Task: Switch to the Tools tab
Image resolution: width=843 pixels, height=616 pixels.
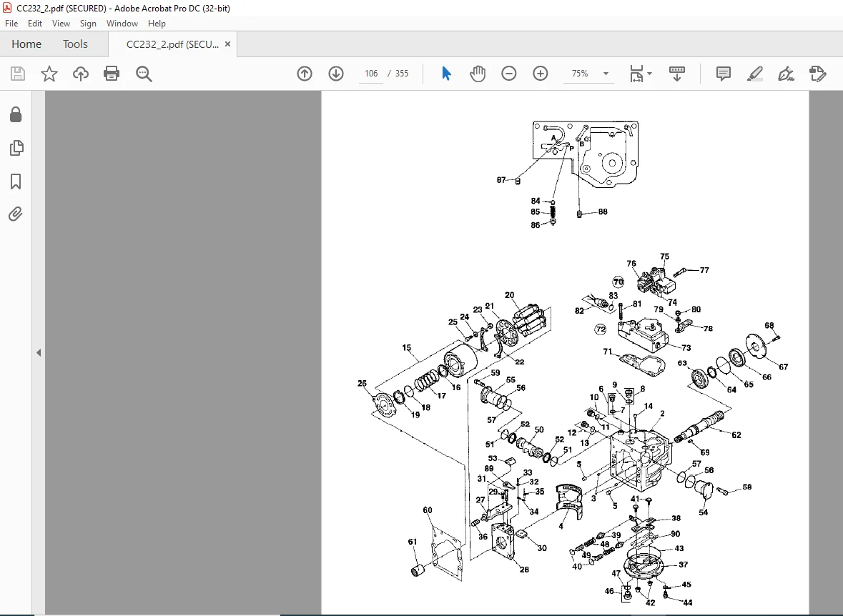Action: (75, 44)
